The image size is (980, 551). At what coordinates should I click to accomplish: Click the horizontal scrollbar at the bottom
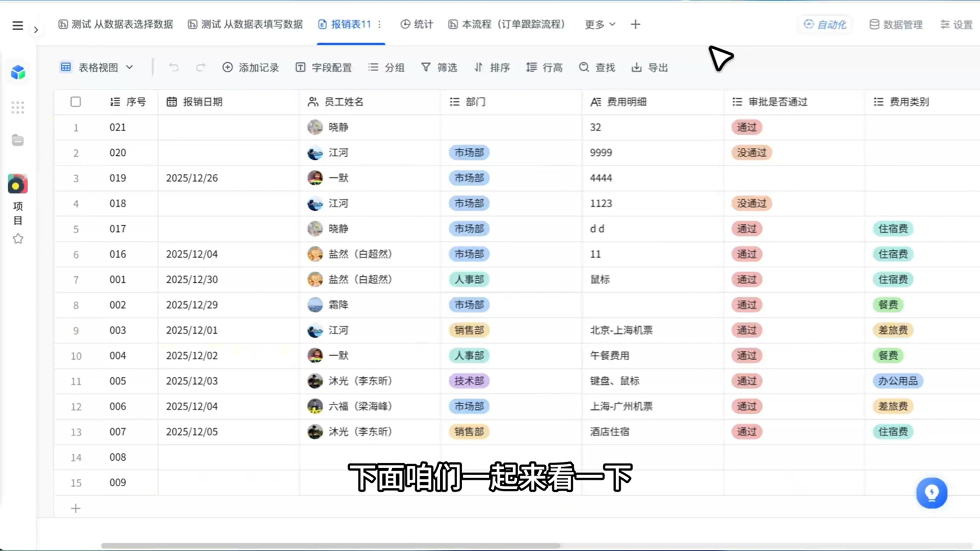[330, 546]
